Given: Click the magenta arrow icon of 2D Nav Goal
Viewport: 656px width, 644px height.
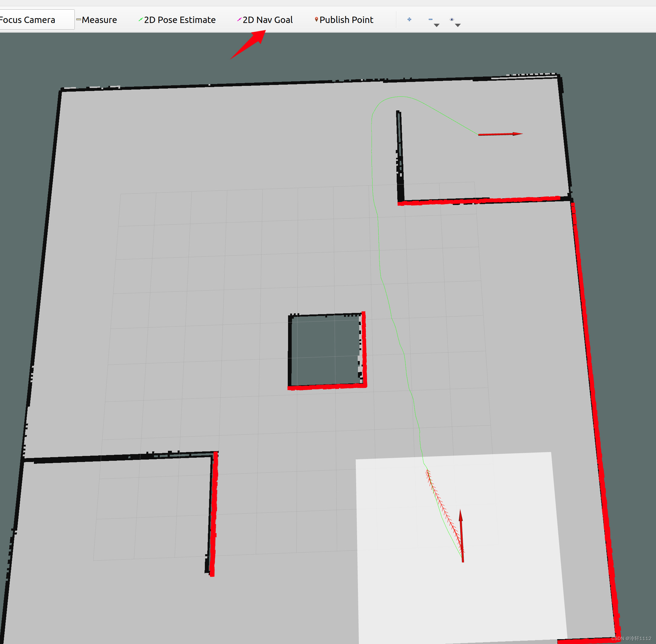Looking at the screenshot, I should click(239, 20).
